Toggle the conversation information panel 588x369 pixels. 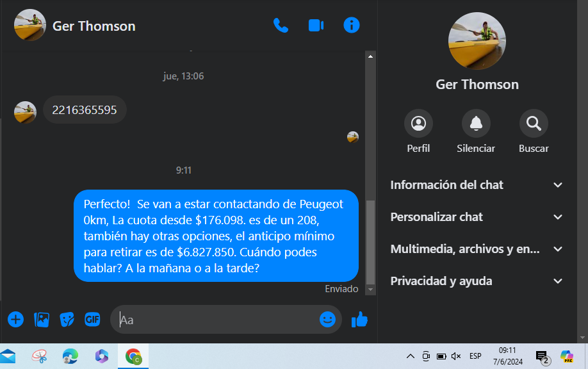(352, 25)
